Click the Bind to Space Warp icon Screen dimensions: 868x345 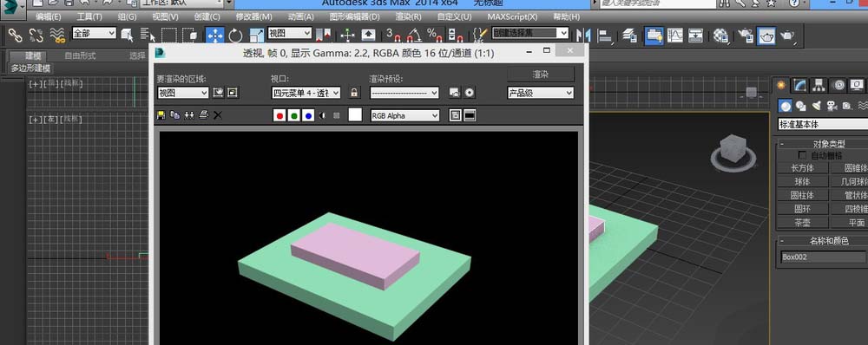click(57, 36)
